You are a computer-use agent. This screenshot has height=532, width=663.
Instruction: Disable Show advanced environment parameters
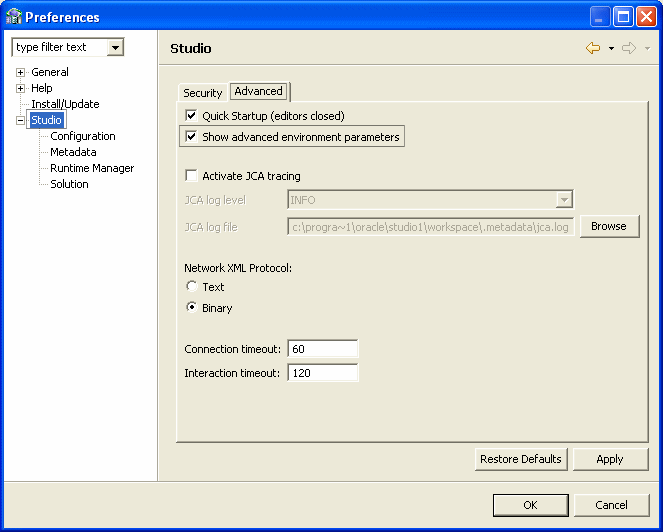click(191, 137)
